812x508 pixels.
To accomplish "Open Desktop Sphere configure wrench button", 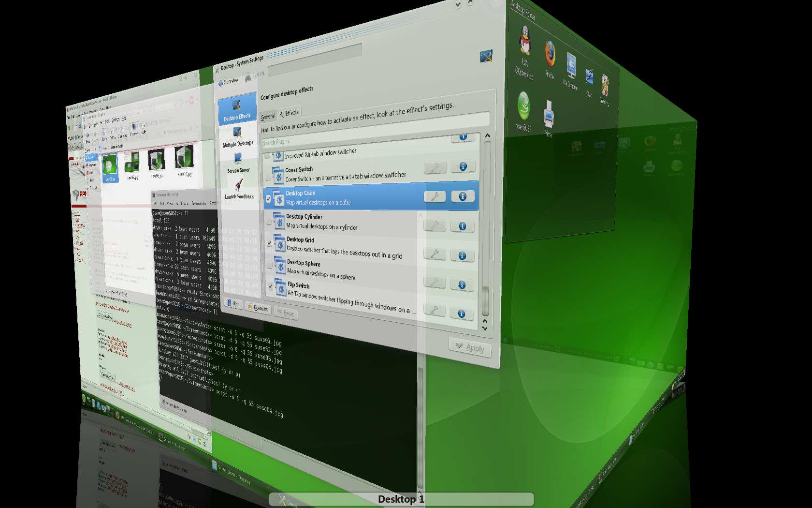I will [x=434, y=283].
